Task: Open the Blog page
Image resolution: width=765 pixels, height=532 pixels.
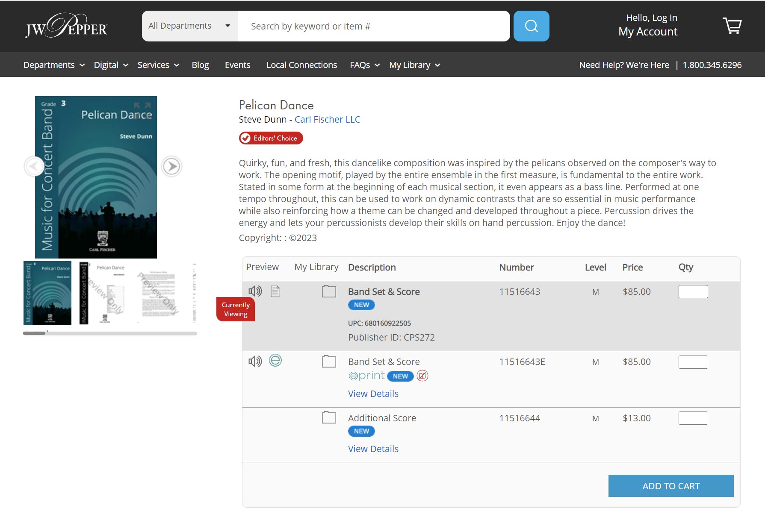Action: 200,65
